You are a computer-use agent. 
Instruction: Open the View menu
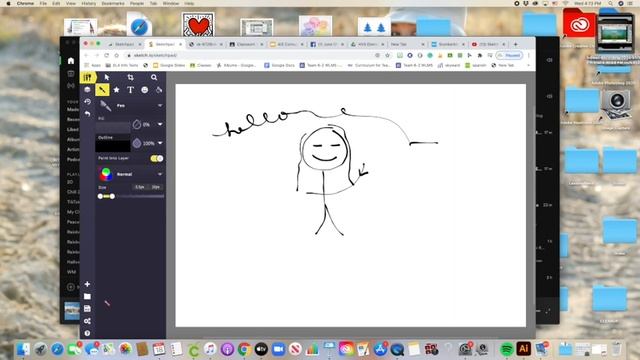point(71,3)
